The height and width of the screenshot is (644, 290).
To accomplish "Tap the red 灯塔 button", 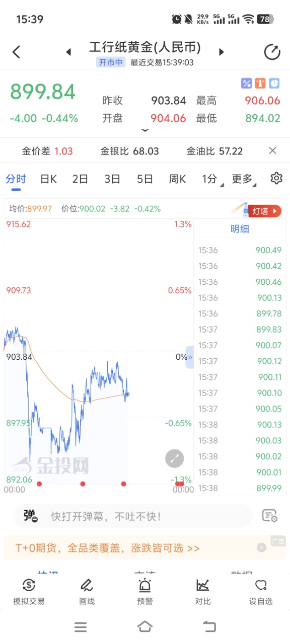I will tap(264, 211).
